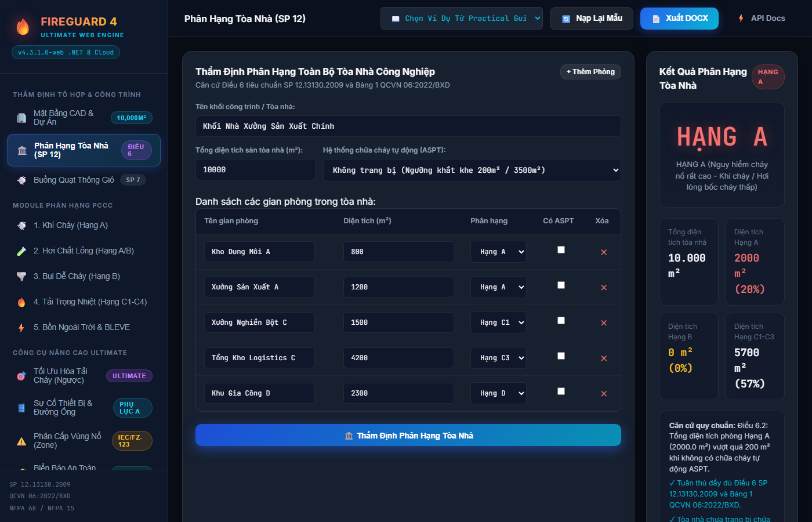Viewport: 812px width, 522px height.
Task: Tick ASPT for Tổng Kho Logistics C
Action: pos(561,356)
